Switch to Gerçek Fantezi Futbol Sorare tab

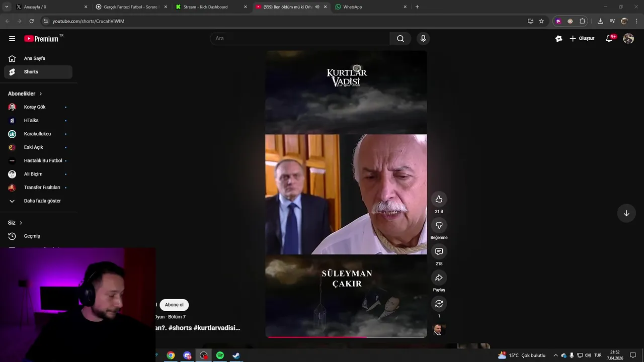[131, 7]
